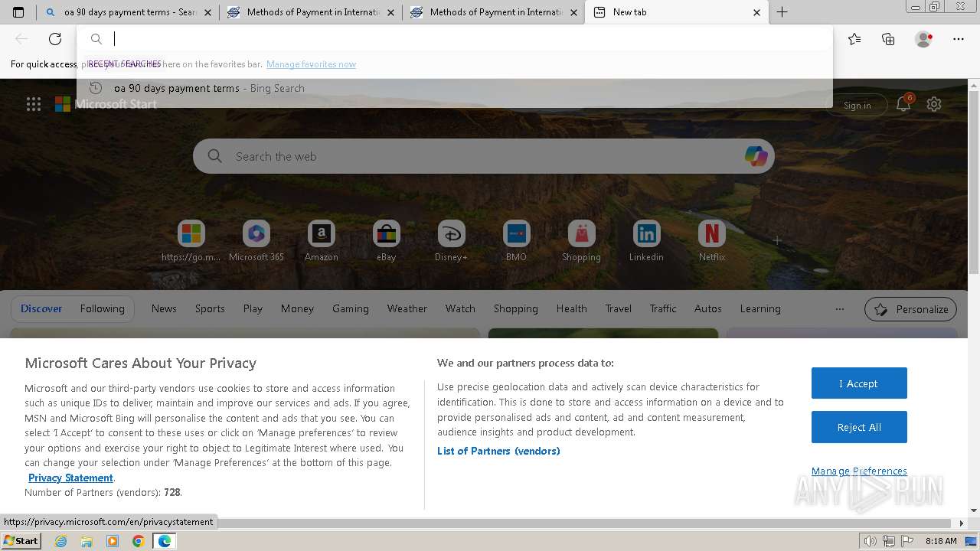Close the New tab tab
The height and width of the screenshot is (551, 980).
coord(756,12)
